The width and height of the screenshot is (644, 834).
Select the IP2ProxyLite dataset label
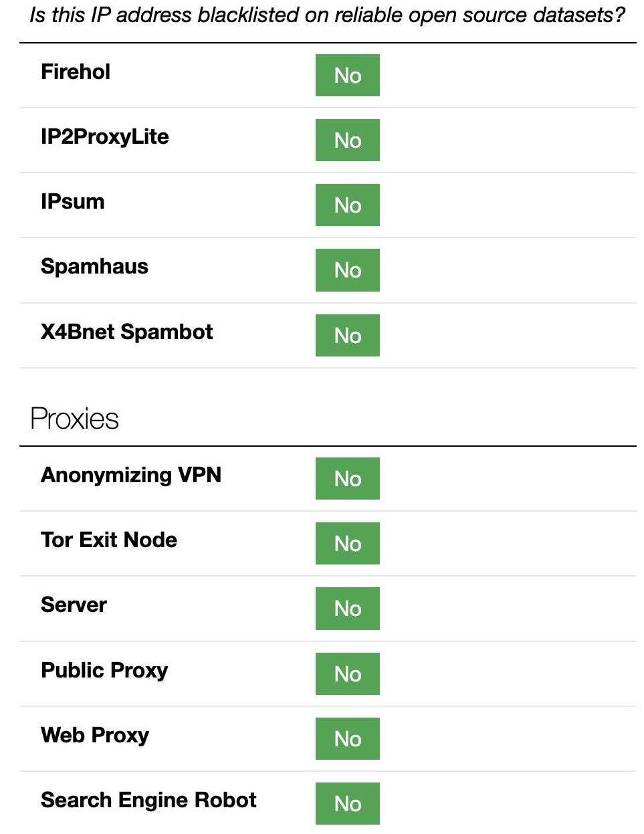(x=104, y=136)
